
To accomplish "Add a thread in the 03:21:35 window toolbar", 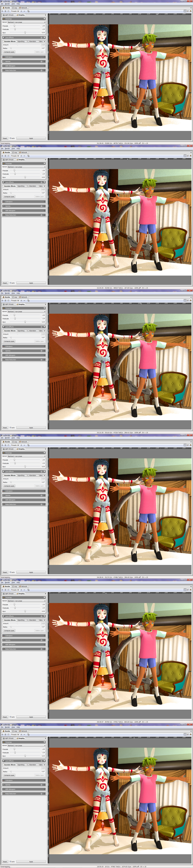I will point(21,301).
